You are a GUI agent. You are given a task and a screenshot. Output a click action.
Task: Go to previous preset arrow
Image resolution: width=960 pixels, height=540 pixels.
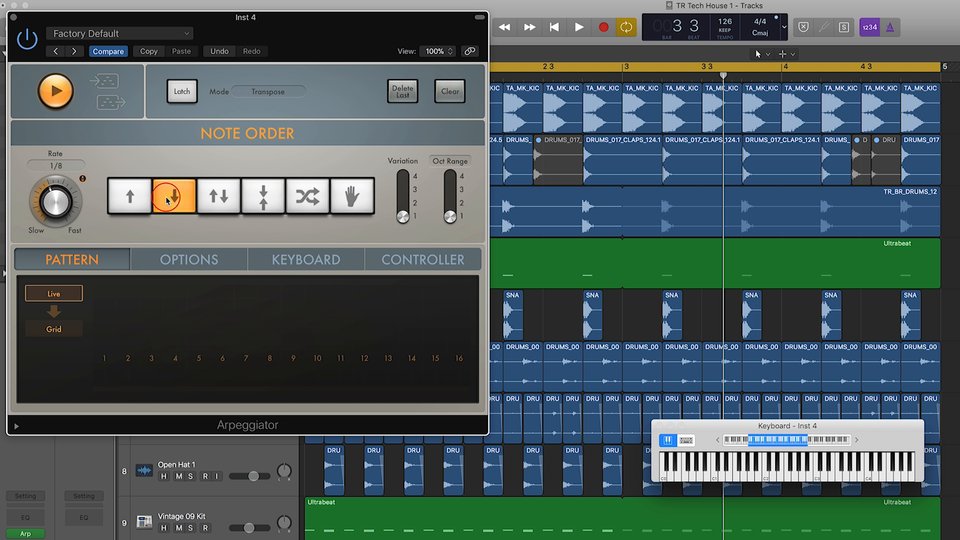(x=56, y=51)
